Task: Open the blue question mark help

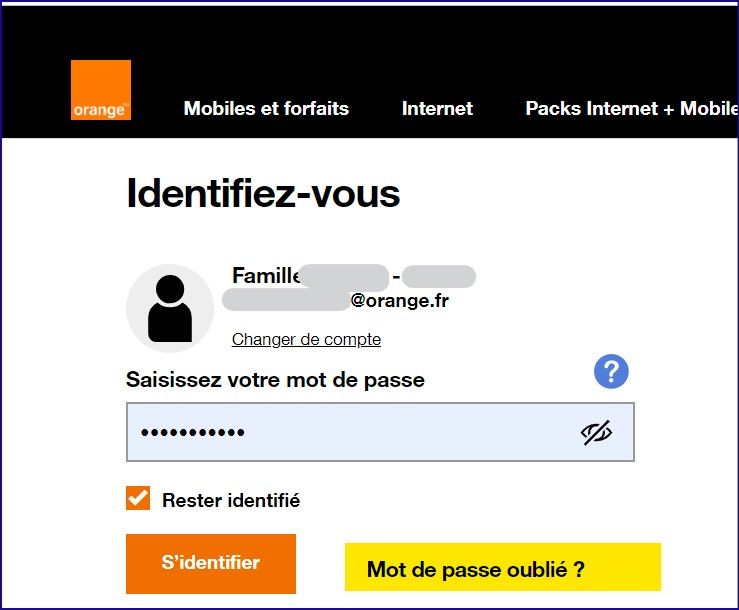Action: click(x=611, y=372)
